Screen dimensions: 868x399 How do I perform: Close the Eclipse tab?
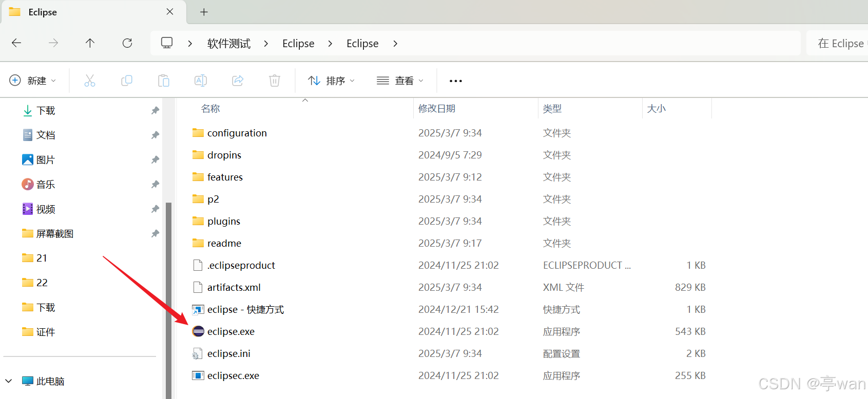170,11
